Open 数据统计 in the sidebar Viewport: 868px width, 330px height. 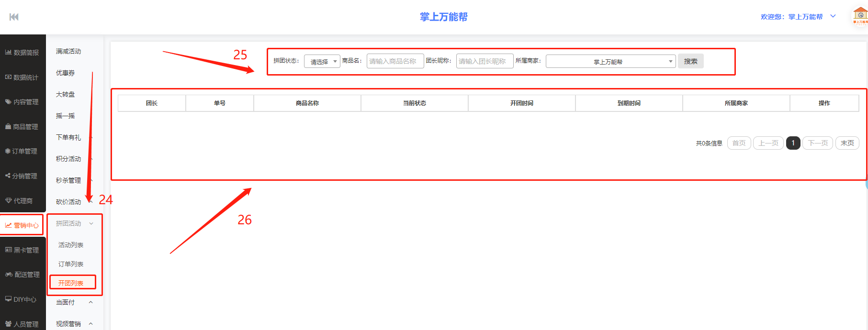[22, 77]
